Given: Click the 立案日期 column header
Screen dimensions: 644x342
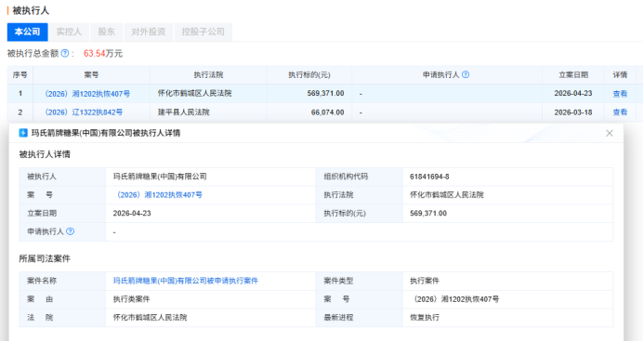Looking at the screenshot, I should [x=573, y=74].
